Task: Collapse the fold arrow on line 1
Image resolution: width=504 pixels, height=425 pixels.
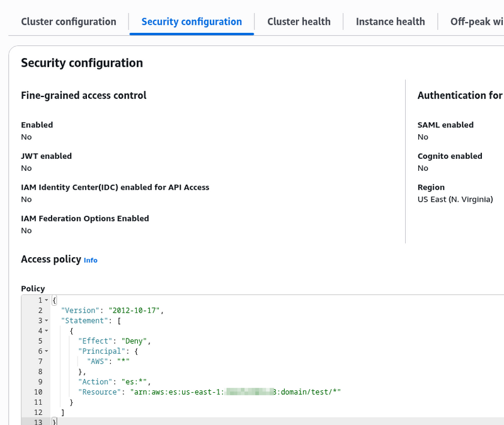Action: [x=47, y=300]
